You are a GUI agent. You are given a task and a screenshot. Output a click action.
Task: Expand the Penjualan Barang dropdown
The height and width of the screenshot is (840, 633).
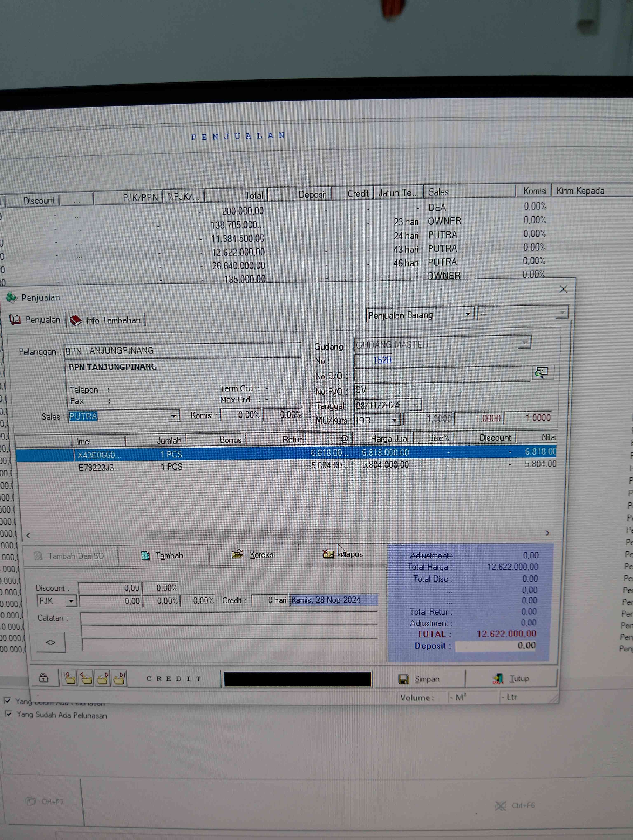(468, 314)
